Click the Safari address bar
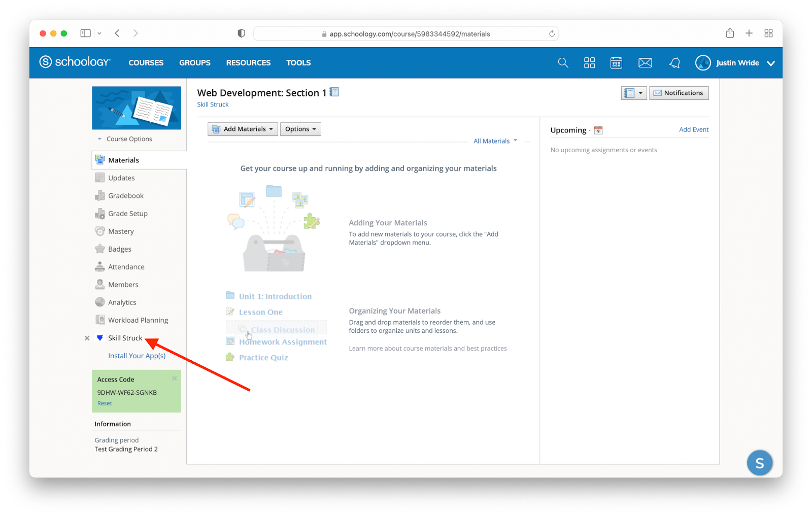 tap(406, 34)
